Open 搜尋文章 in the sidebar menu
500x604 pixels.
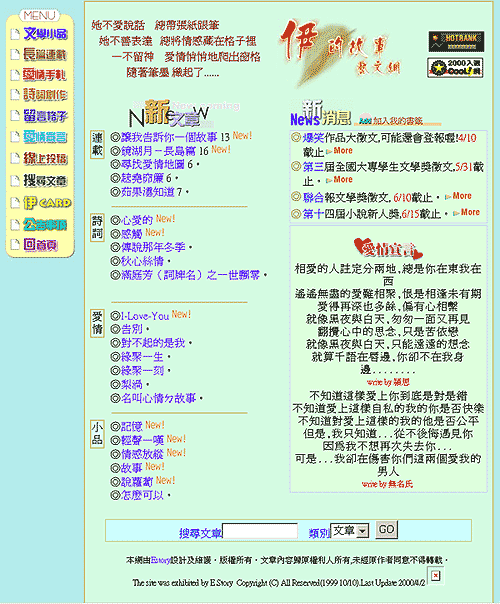[x=45, y=180]
